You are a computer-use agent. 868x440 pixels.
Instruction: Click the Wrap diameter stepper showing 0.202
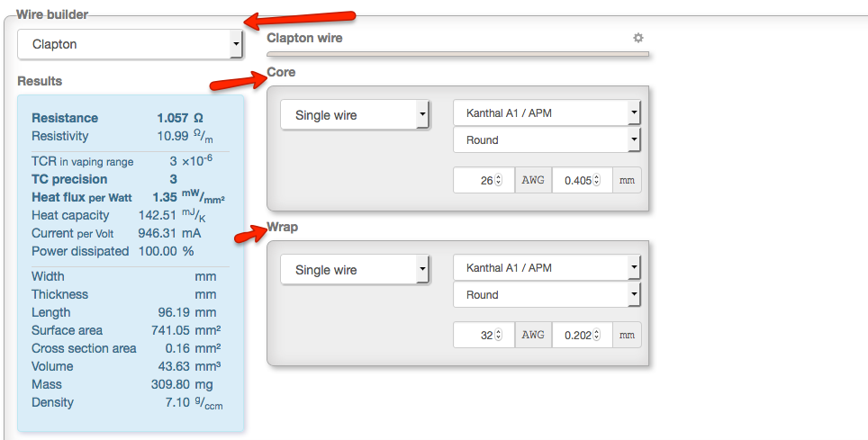tap(597, 335)
